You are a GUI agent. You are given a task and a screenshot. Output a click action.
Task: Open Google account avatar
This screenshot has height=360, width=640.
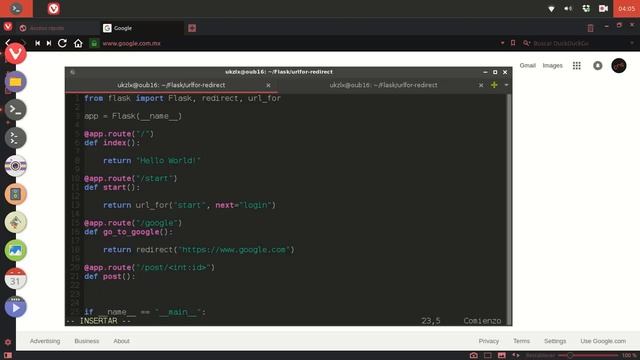[619, 65]
